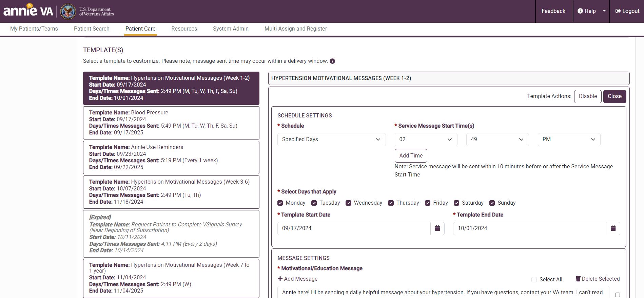644x298 pixels.
Task: Open the Patient Search tab
Action: tap(92, 29)
